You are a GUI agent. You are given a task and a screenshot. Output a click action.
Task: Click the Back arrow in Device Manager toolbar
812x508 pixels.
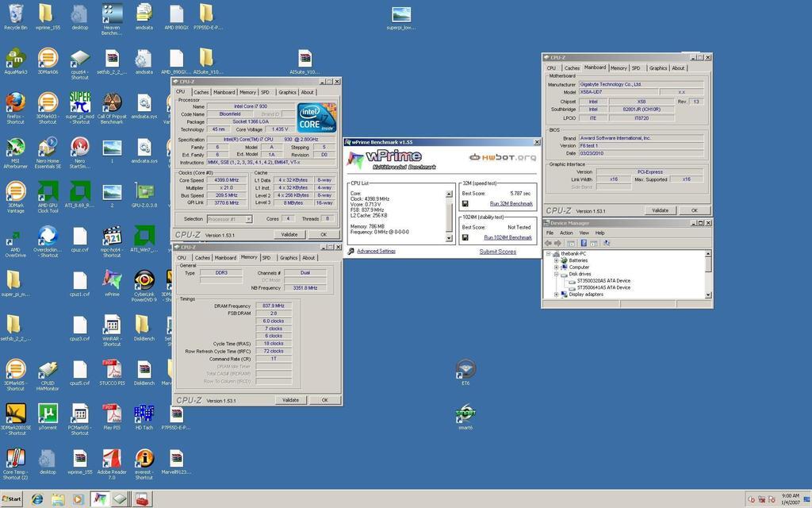tap(549, 243)
